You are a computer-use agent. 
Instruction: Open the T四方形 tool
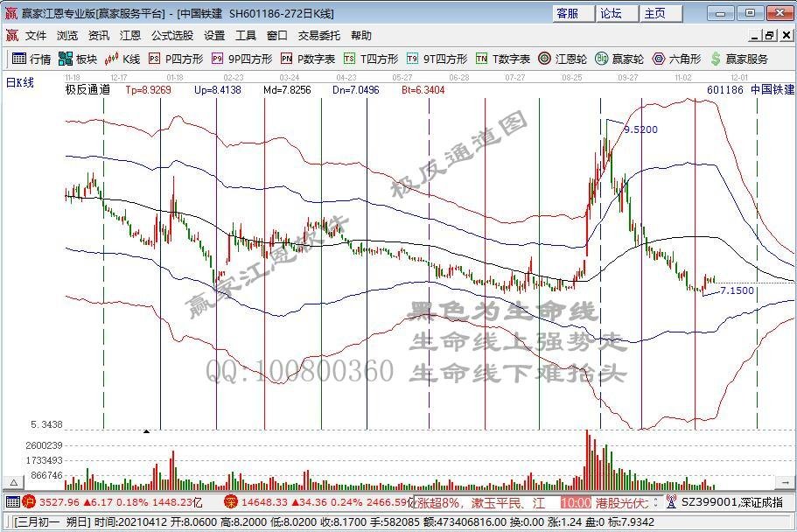pyautogui.click(x=371, y=59)
